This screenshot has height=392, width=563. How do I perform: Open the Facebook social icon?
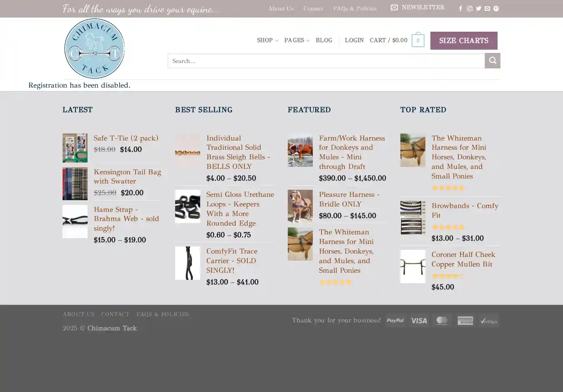click(460, 8)
